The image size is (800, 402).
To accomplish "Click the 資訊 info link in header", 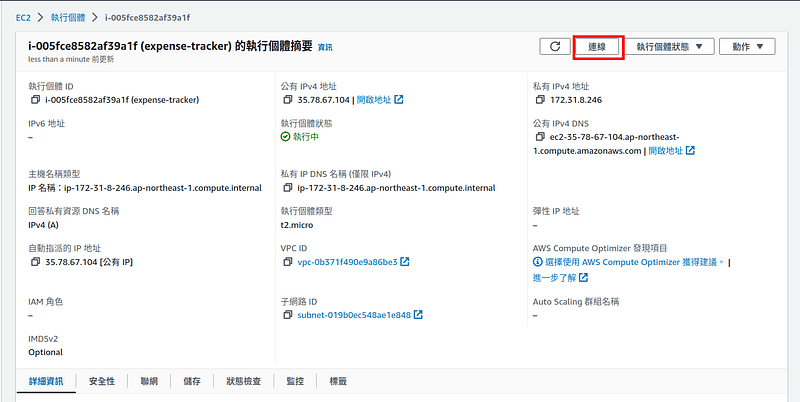I will tap(325, 47).
